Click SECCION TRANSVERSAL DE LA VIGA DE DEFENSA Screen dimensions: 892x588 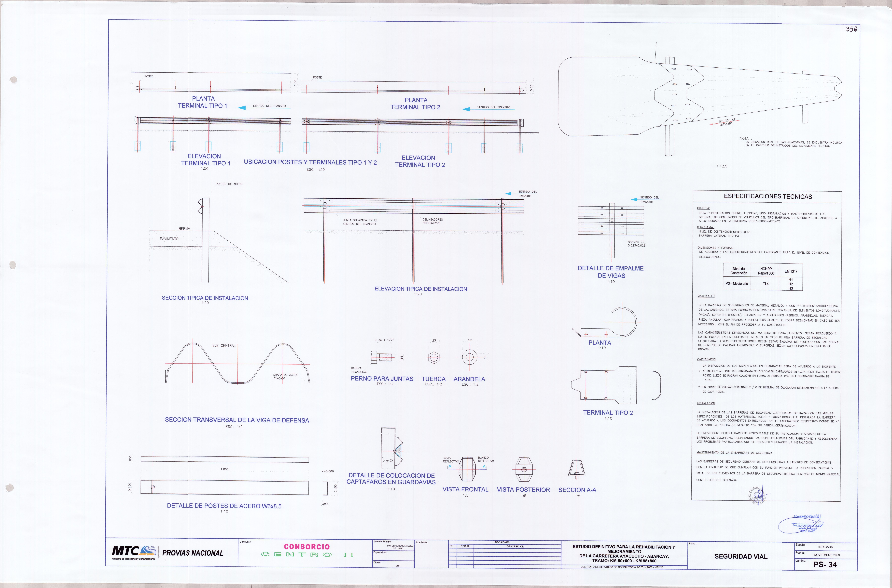click(237, 420)
